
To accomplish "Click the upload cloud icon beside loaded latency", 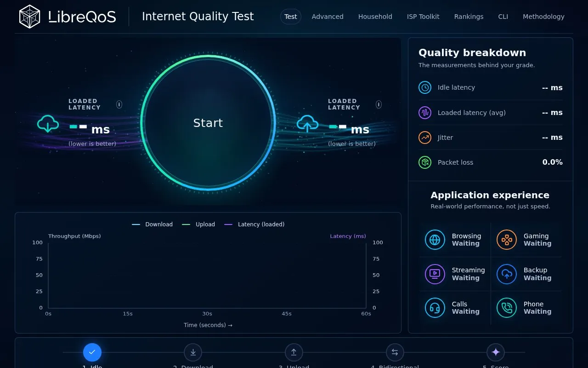I will (307, 124).
